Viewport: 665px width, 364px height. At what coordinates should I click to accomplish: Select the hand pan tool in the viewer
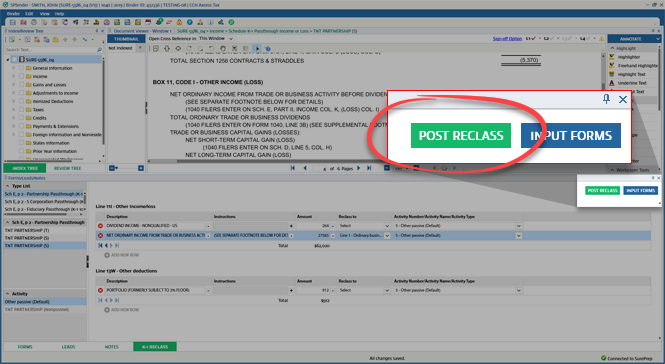point(223,48)
